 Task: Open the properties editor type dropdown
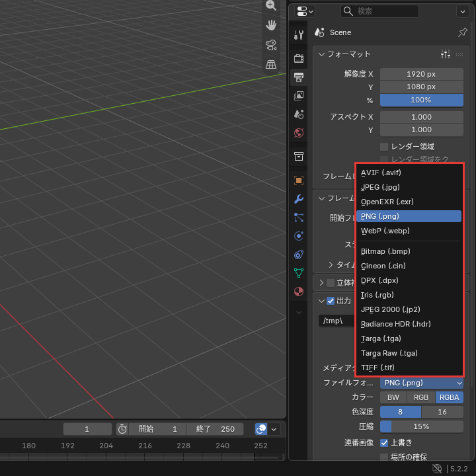click(x=305, y=11)
